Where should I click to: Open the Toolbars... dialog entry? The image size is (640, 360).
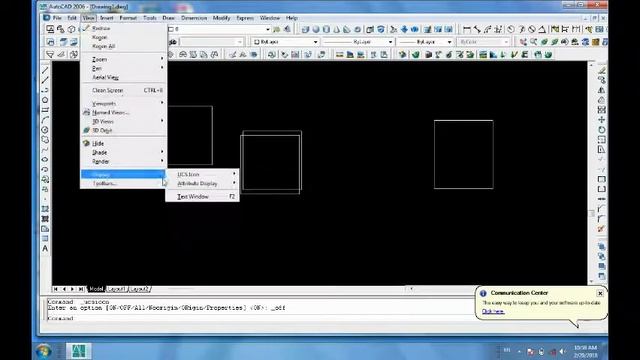123,183
